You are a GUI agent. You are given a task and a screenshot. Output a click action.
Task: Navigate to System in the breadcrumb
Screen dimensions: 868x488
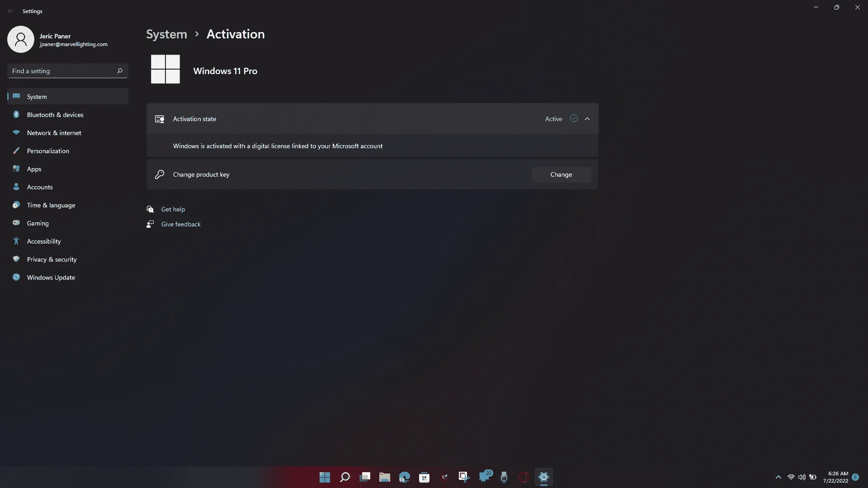[166, 34]
